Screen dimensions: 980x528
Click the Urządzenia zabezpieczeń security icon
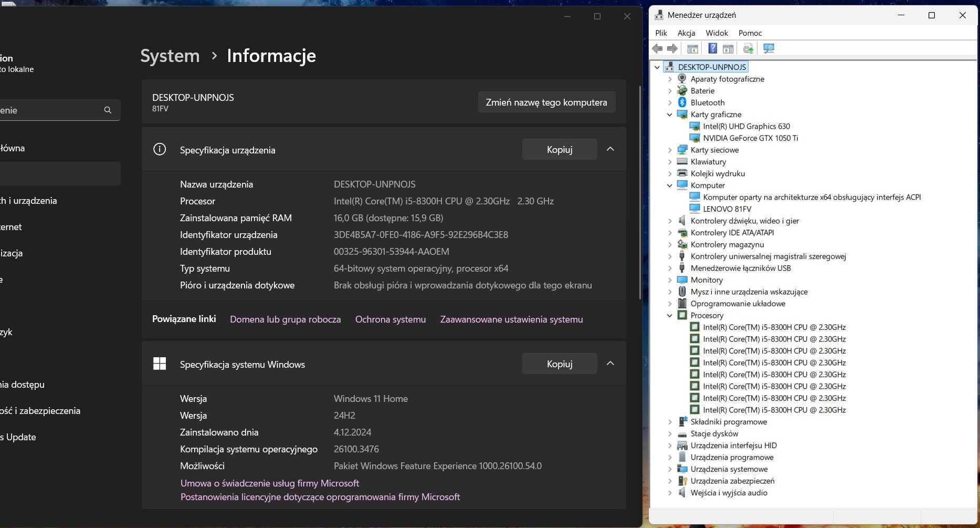point(682,481)
